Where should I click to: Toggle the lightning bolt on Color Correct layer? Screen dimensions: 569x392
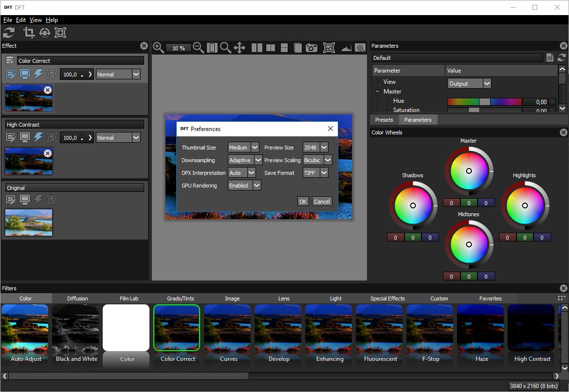(x=38, y=74)
